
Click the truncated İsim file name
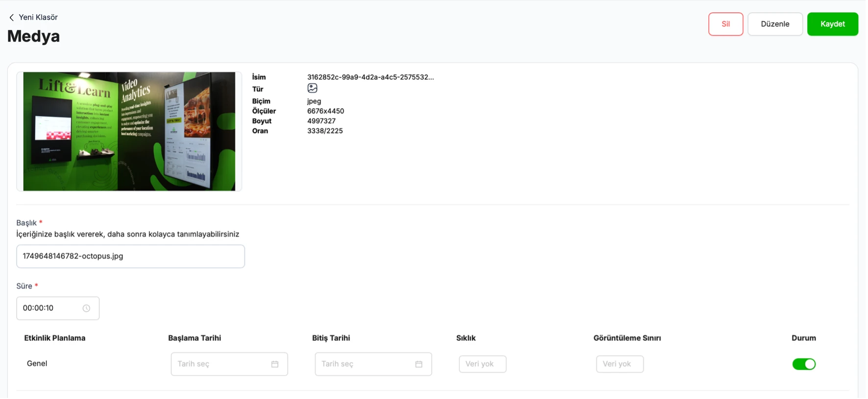370,77
